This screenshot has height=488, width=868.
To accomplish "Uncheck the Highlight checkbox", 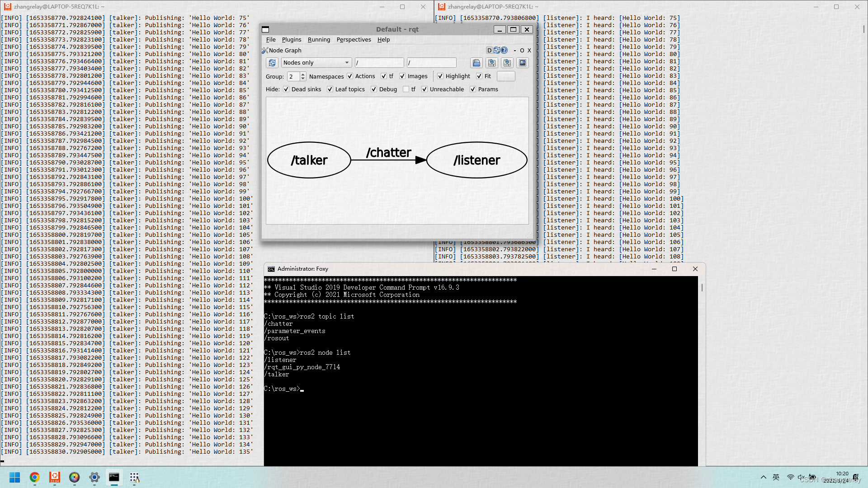I will point(440,76).
